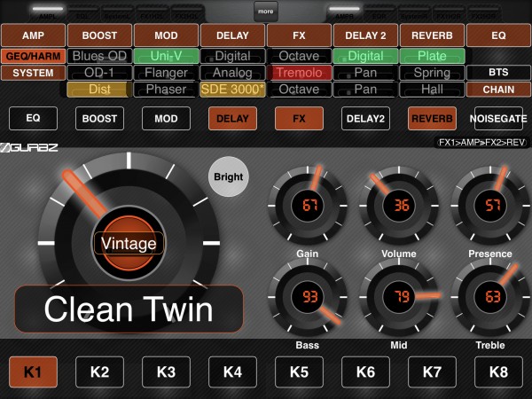Select the Dist boost effect
Viewport: 532px width, 399px height.
tap(99, 90)
